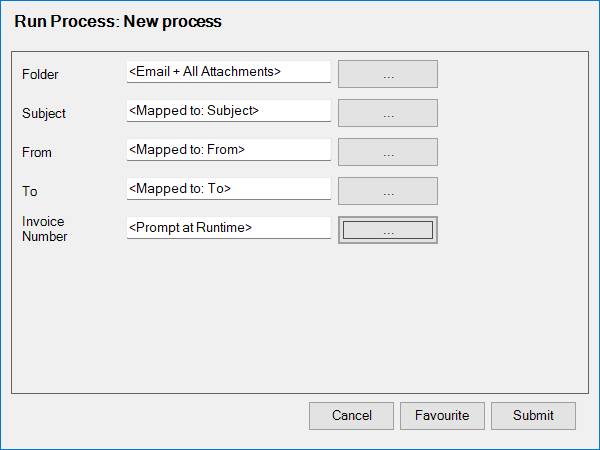This screenshot has height=450, width=600.
Task: Open the Subject field's ellipsis browse button
Action: [388, 113]
